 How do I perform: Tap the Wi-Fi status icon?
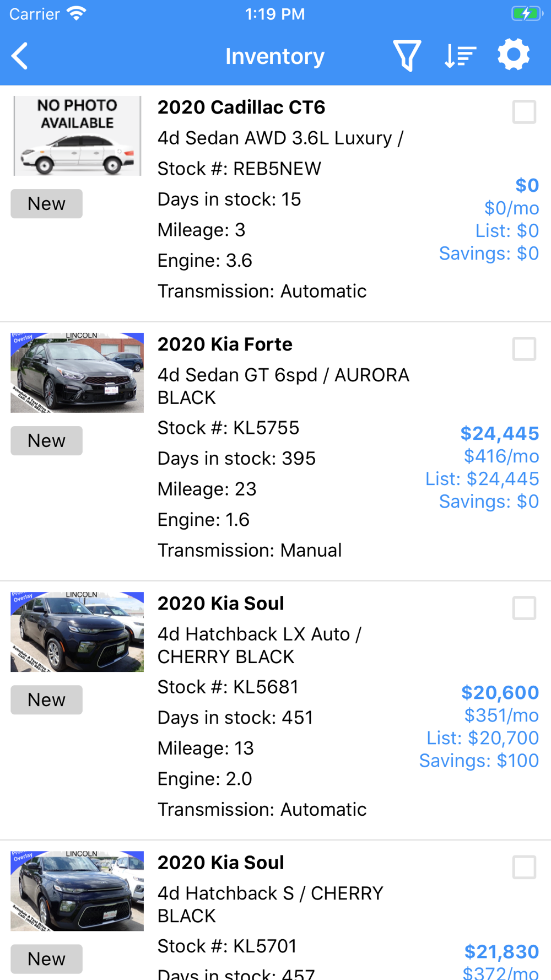point(77,13)
